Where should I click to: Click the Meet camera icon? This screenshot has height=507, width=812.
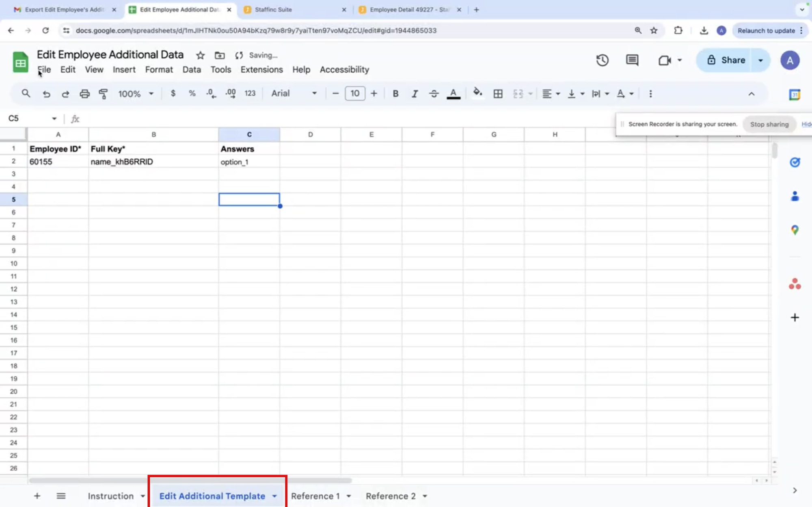pyautogui.click(x=665, y=60)
